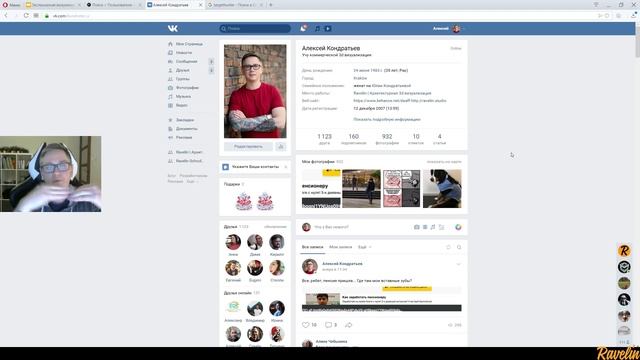Attach audio via the composer music note icon
The height and width of the screenshot is (360, 640).
[x=433, y=227]
